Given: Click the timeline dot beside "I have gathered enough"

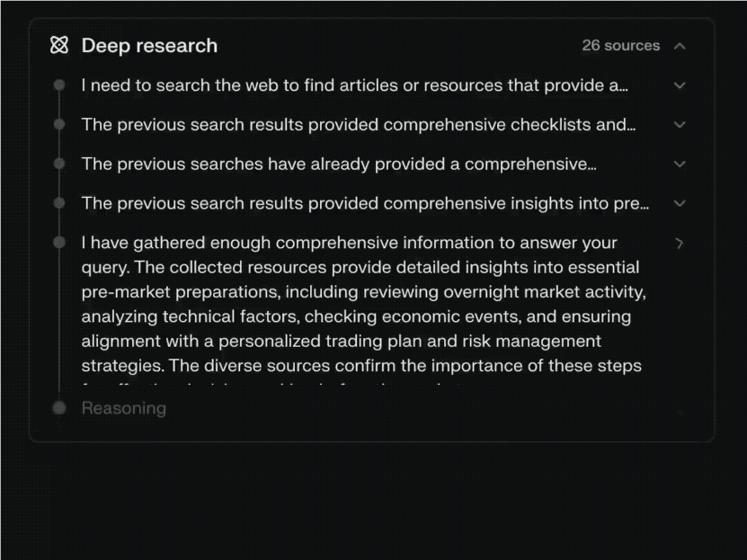Looking at the screenshot, I should tap(59, 243).
